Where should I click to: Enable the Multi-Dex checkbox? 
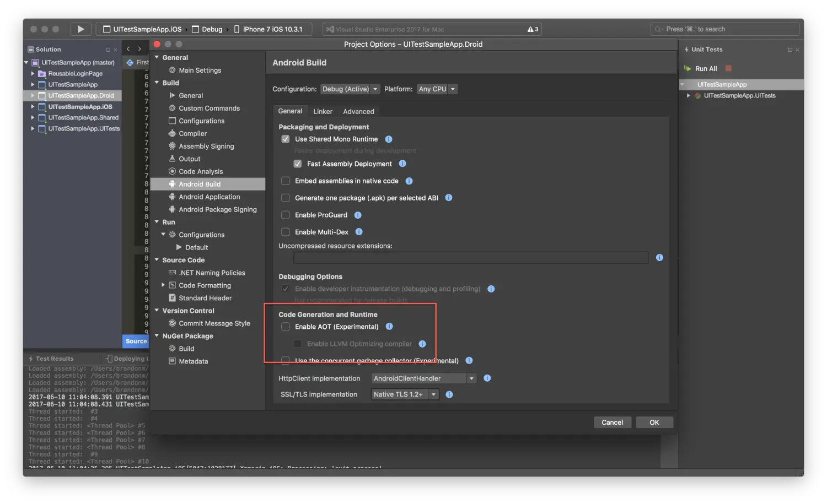(x=286, y=232)
